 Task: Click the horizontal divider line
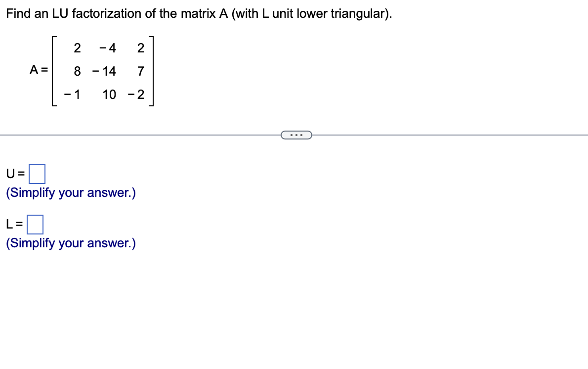148,134
